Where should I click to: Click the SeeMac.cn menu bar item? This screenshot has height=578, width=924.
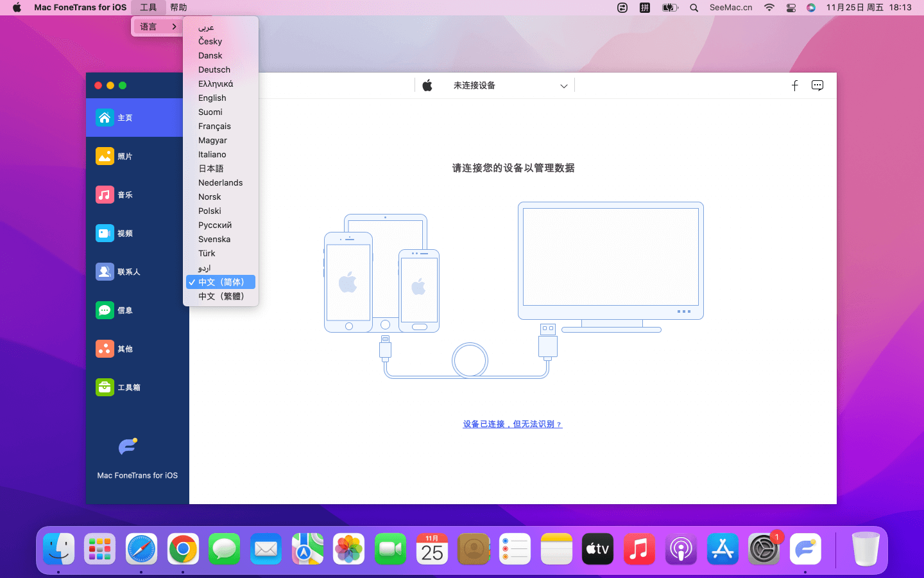(x=731, y=8)
